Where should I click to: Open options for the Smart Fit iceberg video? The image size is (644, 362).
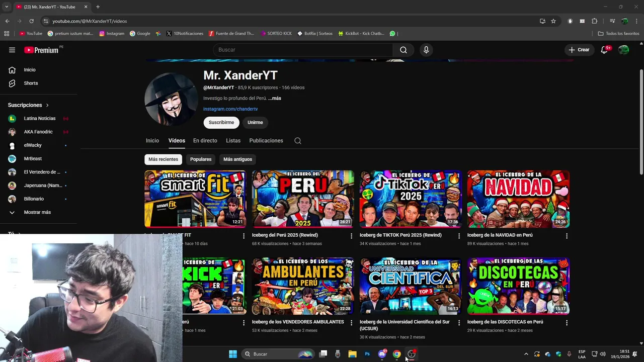pos(244,236)
